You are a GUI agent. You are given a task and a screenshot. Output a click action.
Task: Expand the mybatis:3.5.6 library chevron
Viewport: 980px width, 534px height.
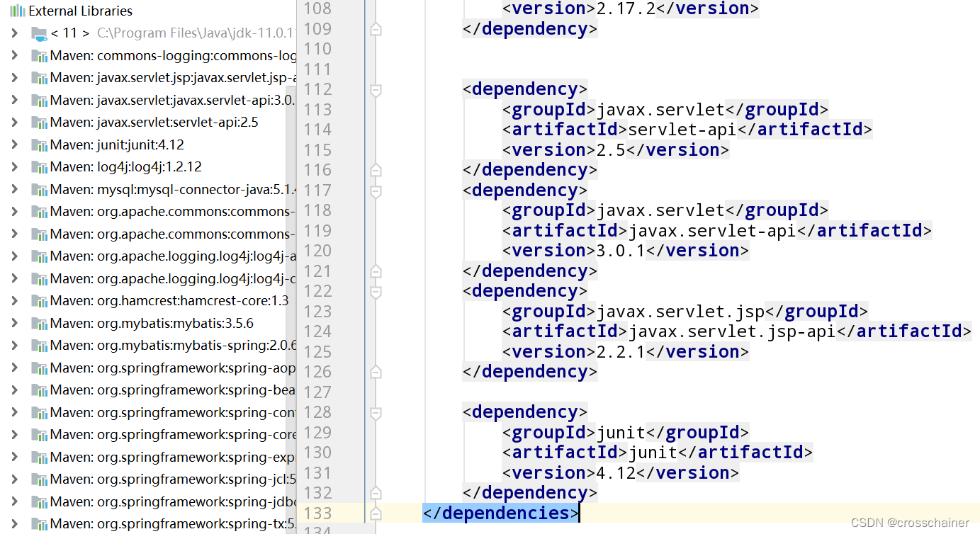(14, 324)
